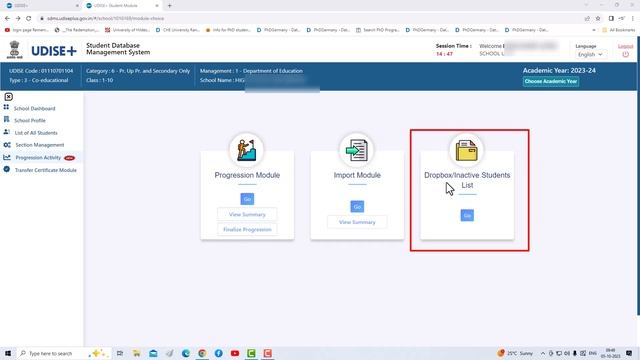Click the Import Module document arrow icon
The width and height of the screenshot is (640, 360).
pos(357,150)
